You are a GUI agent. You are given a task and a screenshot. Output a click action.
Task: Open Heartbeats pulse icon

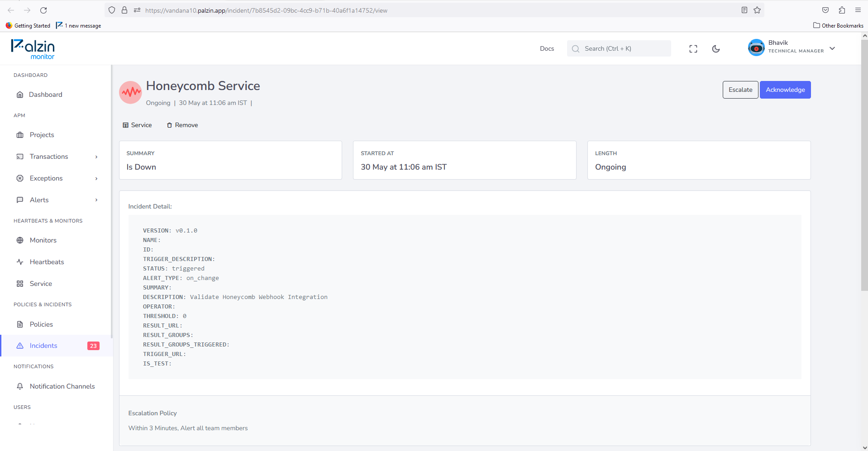(20, 262)
